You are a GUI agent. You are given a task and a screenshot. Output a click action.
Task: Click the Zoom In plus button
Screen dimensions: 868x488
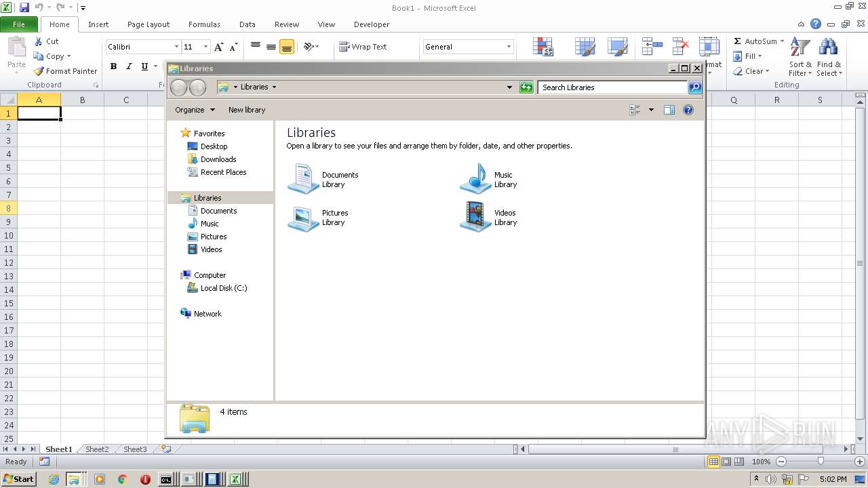[859, 462]
